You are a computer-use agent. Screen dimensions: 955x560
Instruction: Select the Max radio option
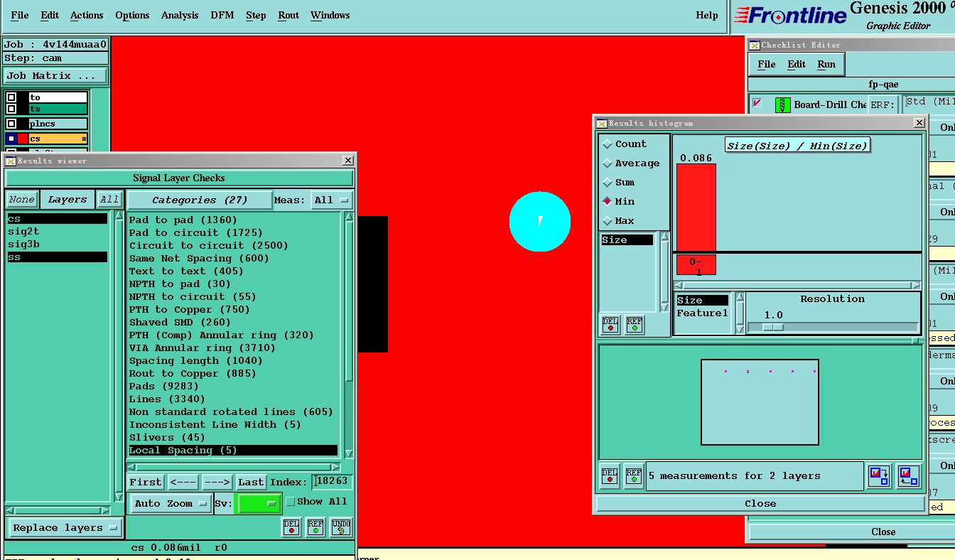click(608, 221)
